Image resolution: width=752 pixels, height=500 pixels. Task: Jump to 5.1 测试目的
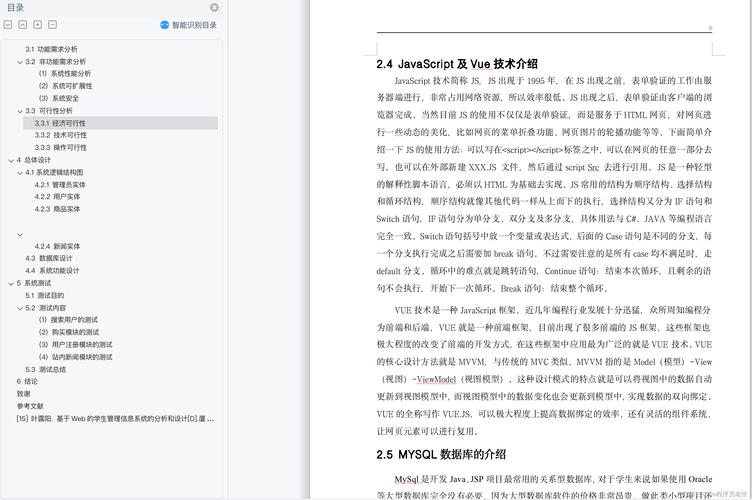44,295
